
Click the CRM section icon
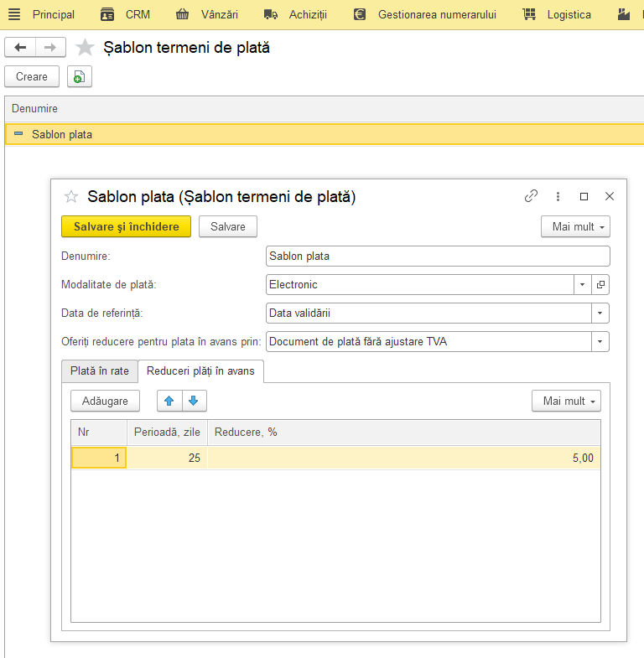[107, 15]
